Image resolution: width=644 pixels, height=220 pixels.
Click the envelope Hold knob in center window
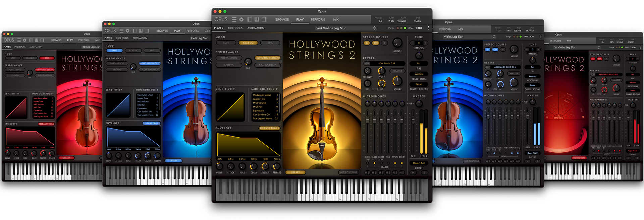point(242,166)
